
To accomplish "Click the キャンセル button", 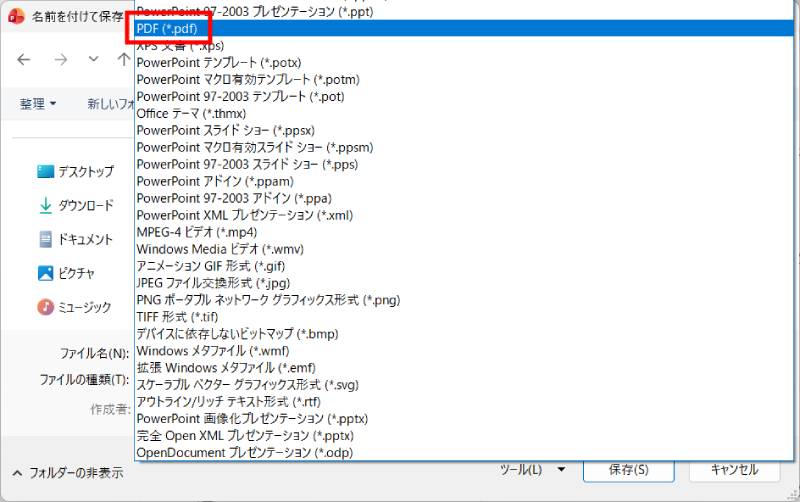I will (734, 469).
